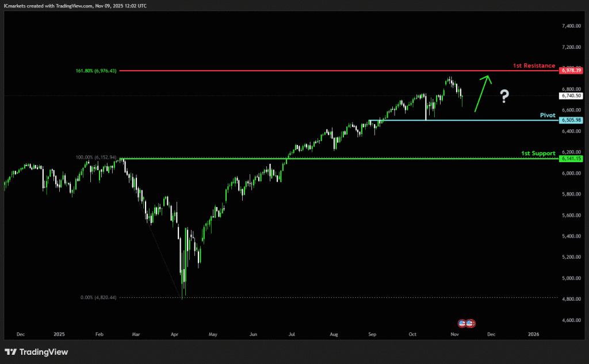The image size is (589, 364).
Task: Select the 1st Support text label
Action: click(538, 154)
